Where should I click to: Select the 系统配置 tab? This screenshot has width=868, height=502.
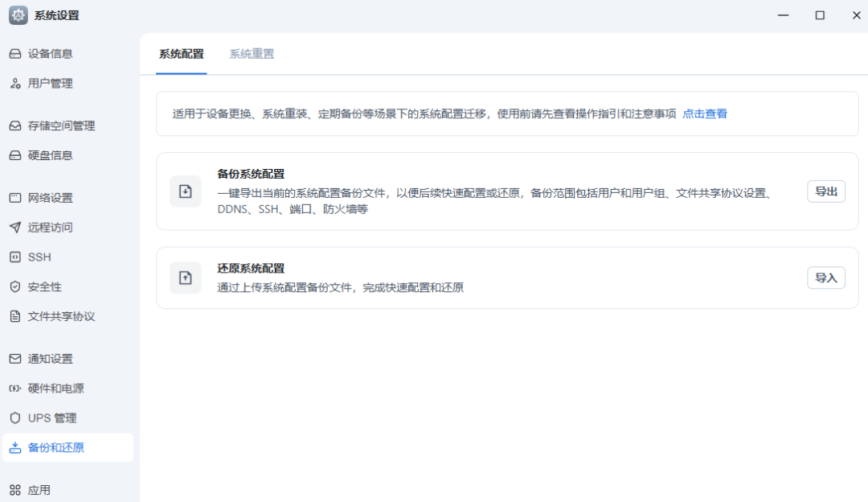coord(181,54)
